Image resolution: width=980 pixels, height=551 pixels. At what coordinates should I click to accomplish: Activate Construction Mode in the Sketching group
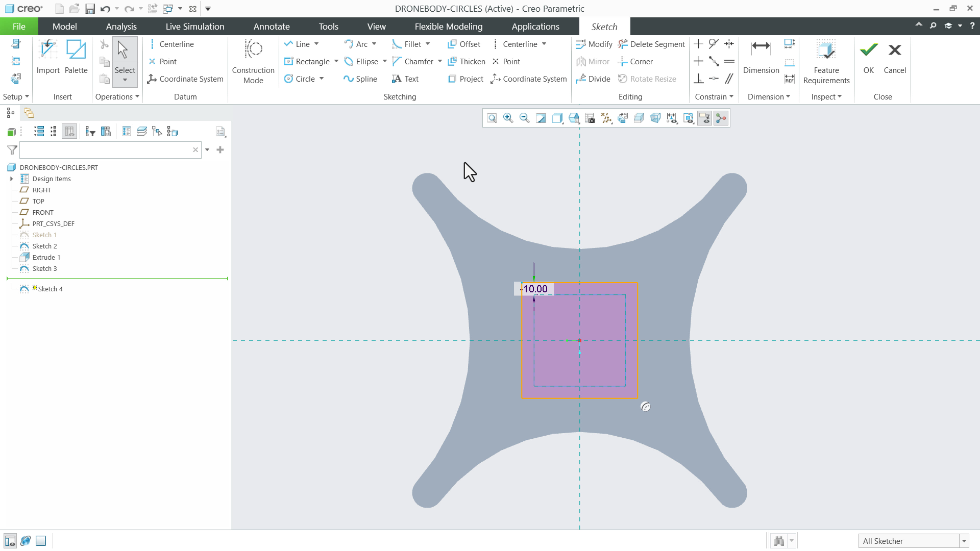[253, 61]
